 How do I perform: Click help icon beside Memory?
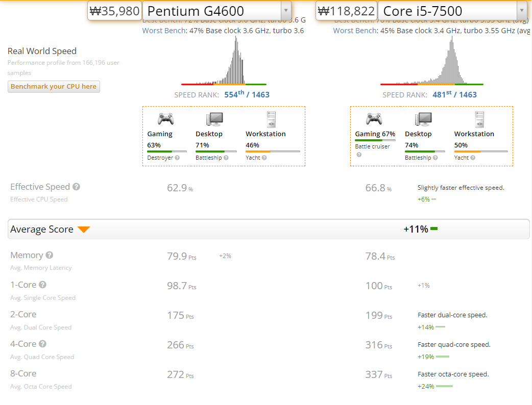[x=50, y=255]
